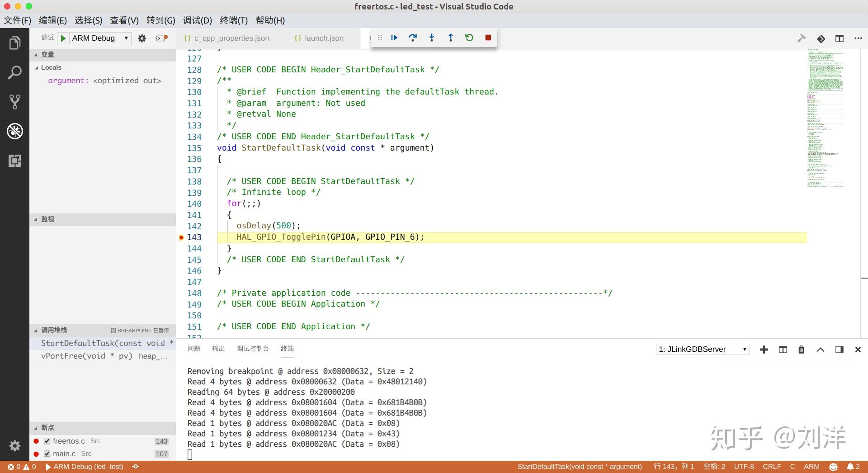This screenshot has width=868, height=473.
Task: Open the 编辑(E) menu
Action: [x=52, y=20]
